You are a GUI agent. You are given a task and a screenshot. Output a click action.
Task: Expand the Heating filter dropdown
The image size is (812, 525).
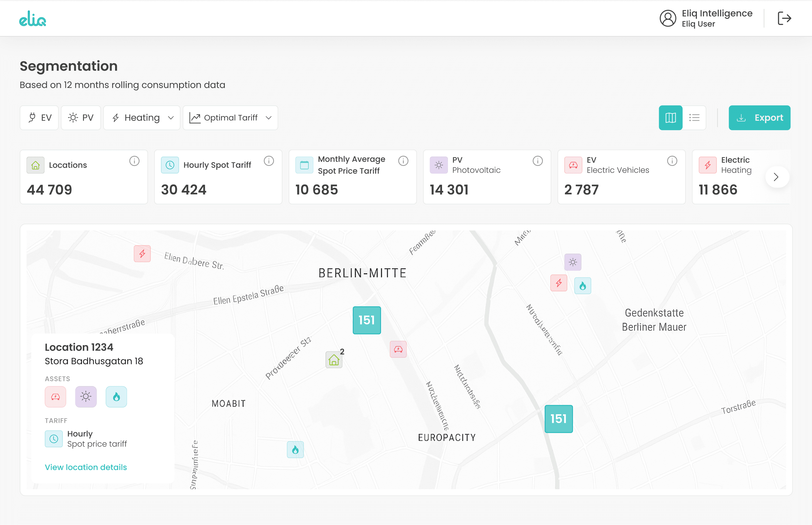pyautogui.click(x=142, y=118)
